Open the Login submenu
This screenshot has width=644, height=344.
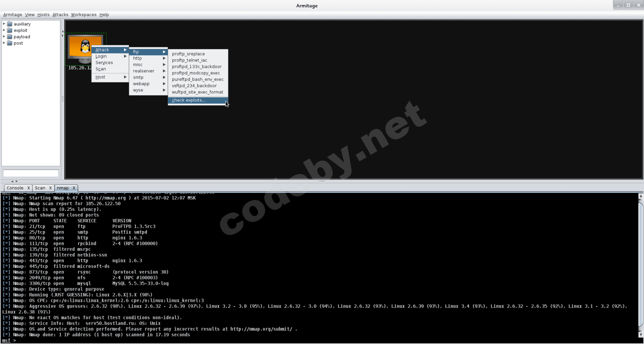[x=110, y=56]
